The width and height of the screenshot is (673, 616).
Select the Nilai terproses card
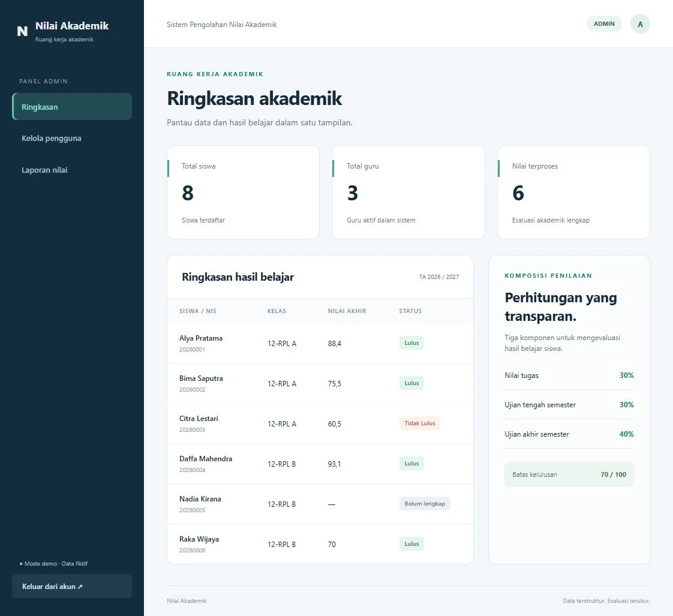573,193
